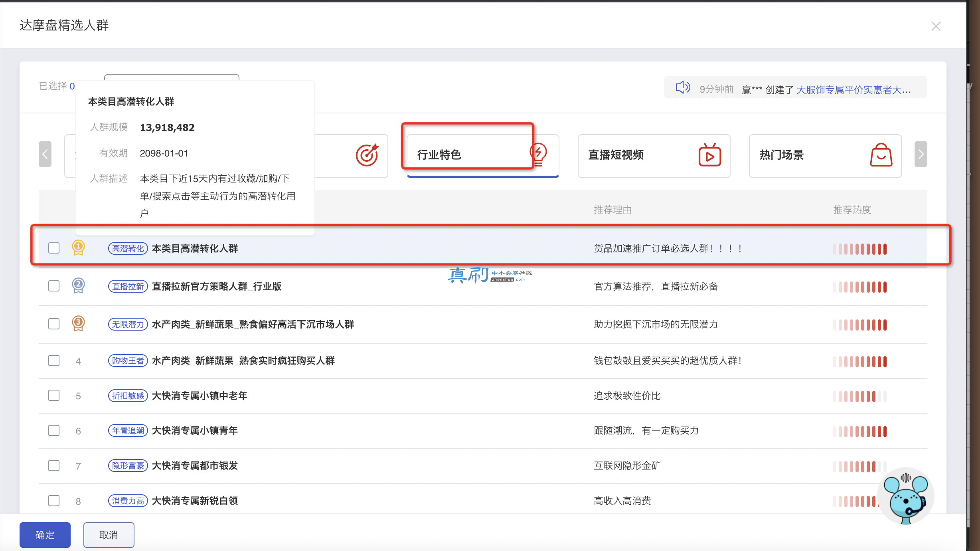Viewport: 980px width, 551px height.
Task: Click the live video TV icon
Action: tap(709, 155)
